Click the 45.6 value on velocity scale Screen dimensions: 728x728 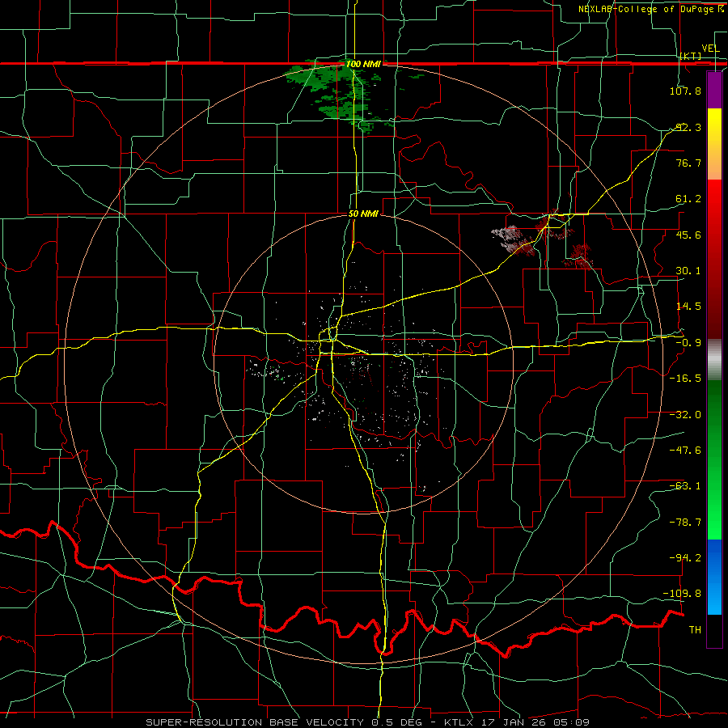(x=688, y=235)
